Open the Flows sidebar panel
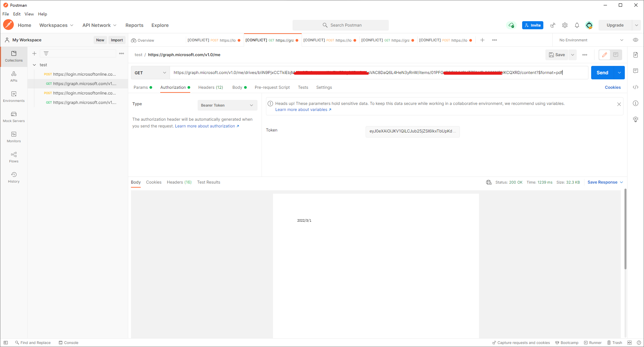644x347 pixels. tap(14, 157)
